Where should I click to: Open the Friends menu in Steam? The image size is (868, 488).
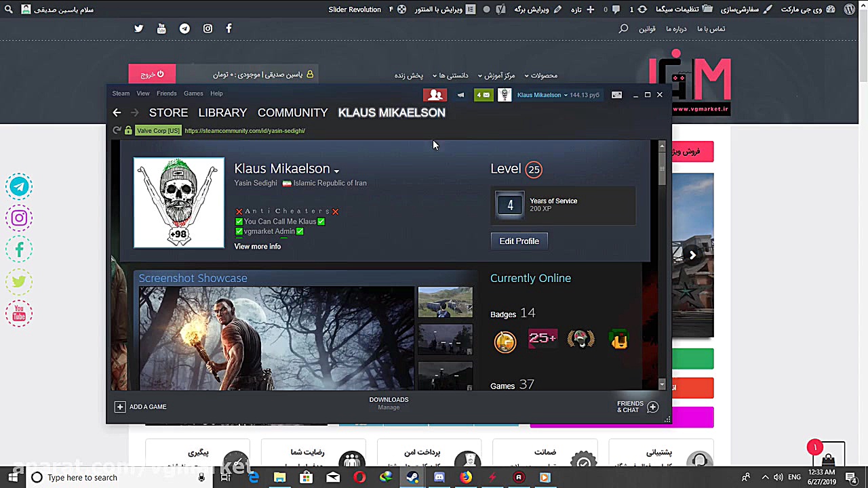[167, 94]
